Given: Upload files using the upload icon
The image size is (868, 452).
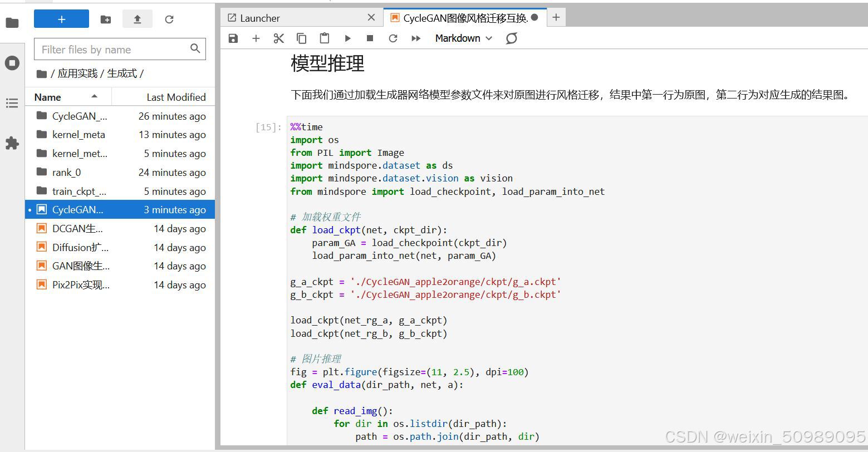Looking at the screenshot, I should pyautogui.click(x=138, y=19).
